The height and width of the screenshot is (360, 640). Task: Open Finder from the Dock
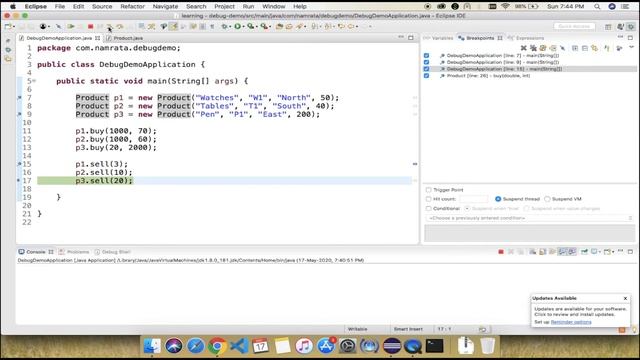(152, 346)
